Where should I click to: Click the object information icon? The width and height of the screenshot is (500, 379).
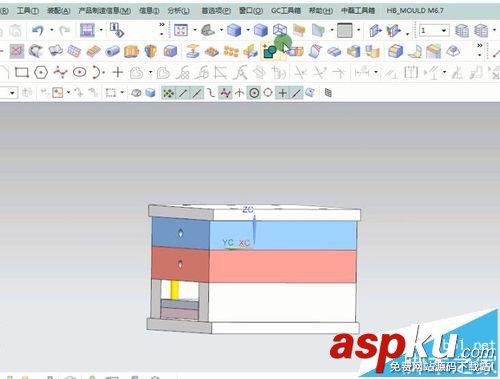pyautogui.click(x=117, y=30)
